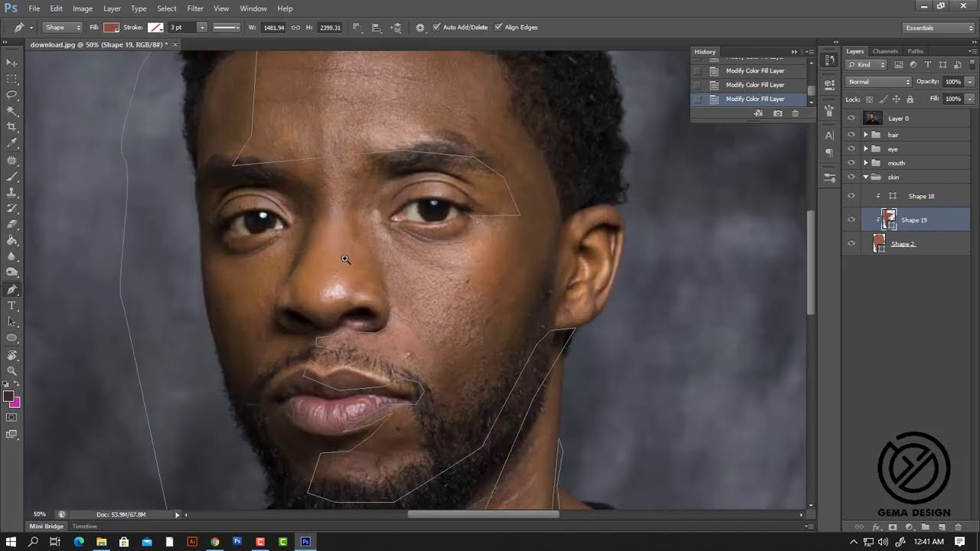
Task: Open File Explorer on the taskbar
Action: pos(101,542)
